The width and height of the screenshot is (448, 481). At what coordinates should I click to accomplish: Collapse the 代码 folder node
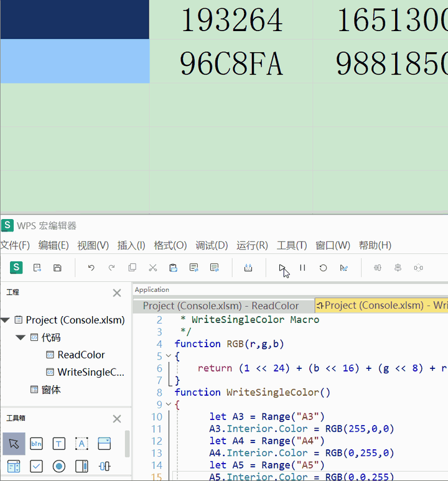click(21, 338)
